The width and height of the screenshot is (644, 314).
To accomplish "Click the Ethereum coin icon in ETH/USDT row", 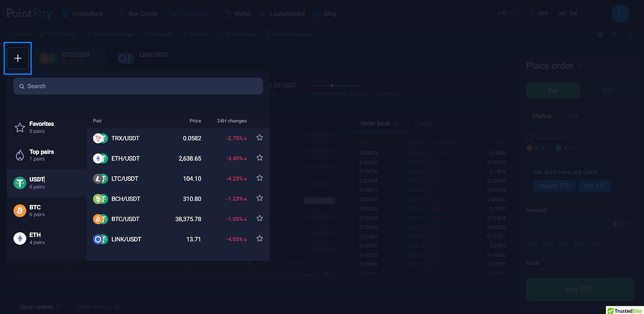I will point(98,158).
